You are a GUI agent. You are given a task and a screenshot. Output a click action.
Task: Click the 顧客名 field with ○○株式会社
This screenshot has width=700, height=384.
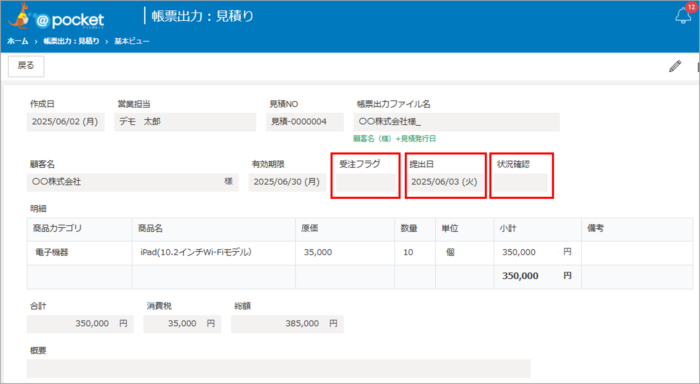[x=133, y=182]
